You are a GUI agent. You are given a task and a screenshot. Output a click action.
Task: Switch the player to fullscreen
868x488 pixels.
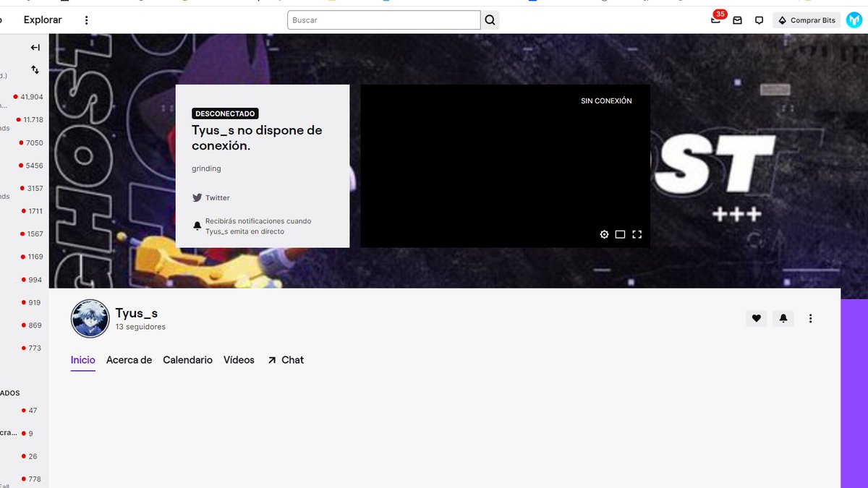pos(637,234)
